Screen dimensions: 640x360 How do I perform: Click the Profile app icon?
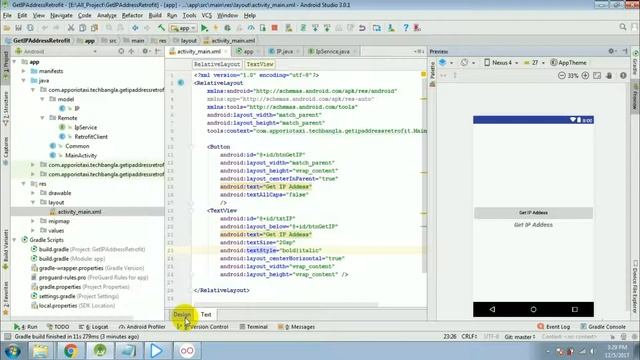click(x=251, y=28)
